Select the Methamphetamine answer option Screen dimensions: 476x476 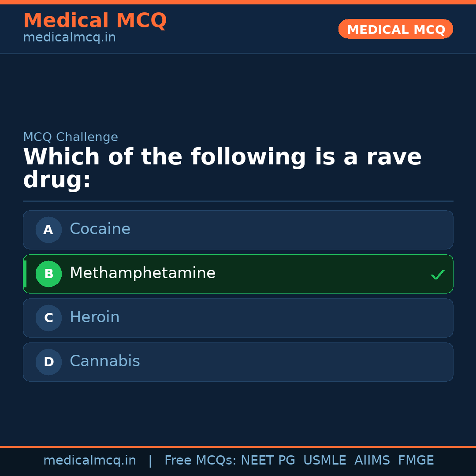click(x=238, y=274)
